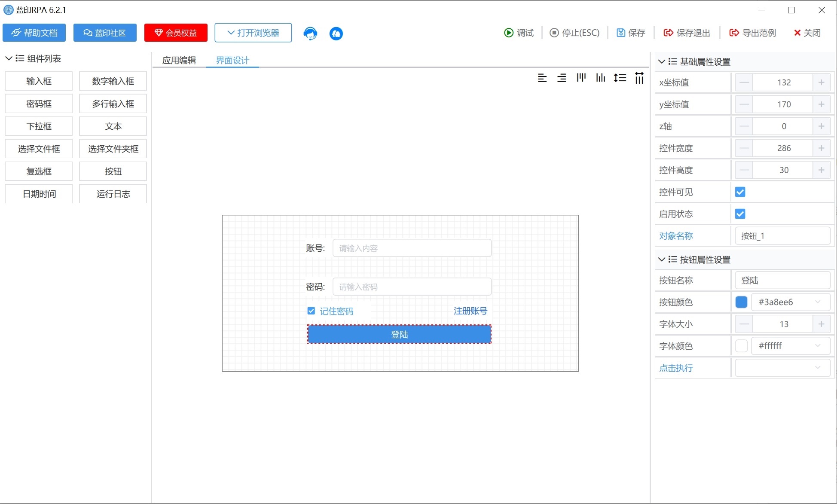
Task: Add a 下拉框 component
Action: (x=39, y=126)
